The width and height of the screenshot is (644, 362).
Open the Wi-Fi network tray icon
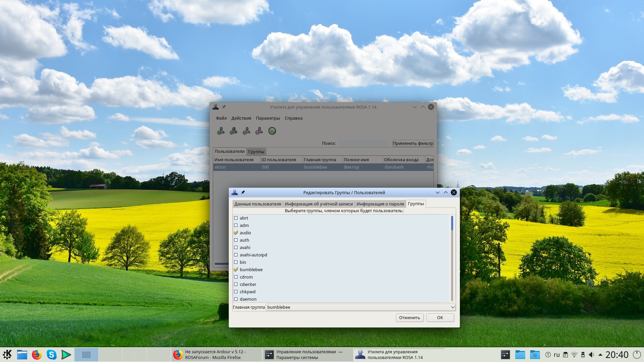(574, 355)
